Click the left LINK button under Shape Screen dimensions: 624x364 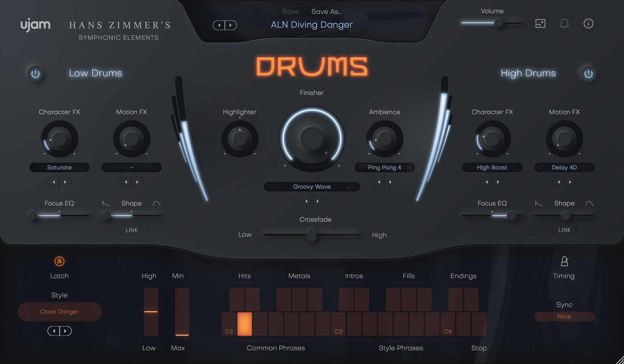tap(131, 230)
